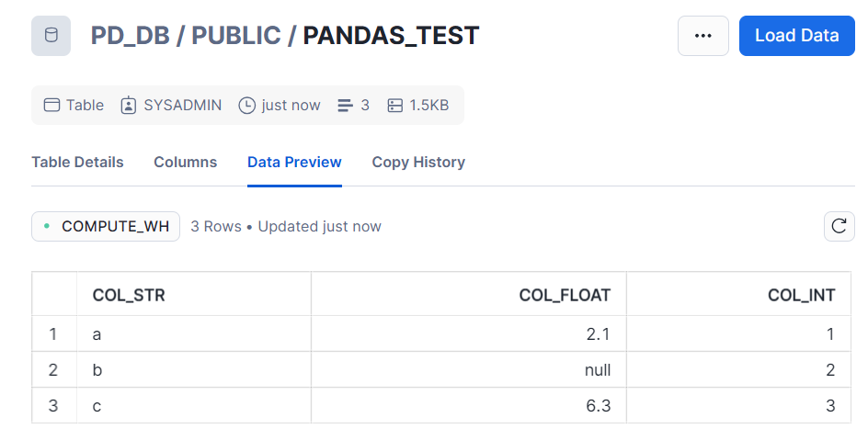Click the clock icon near 'just now'
This screenshot has height=440, width=868.
click(x=246, y=106)
